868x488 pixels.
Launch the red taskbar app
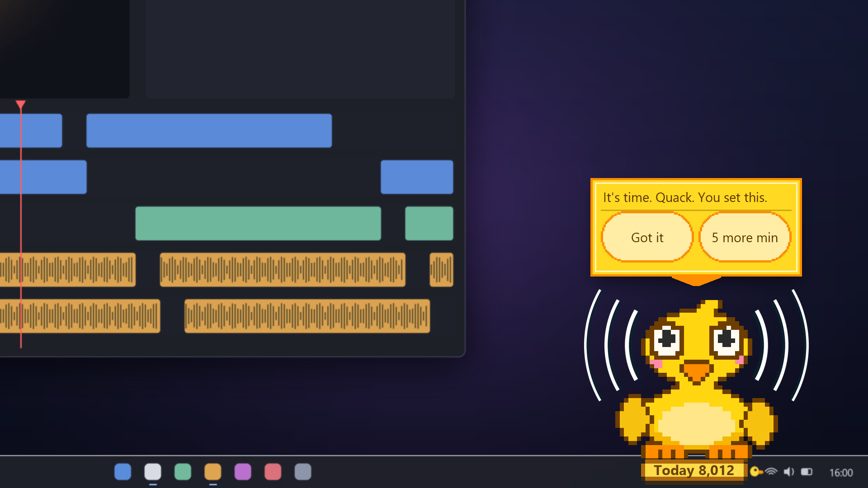pyautogui.click(x=273, y=472)
